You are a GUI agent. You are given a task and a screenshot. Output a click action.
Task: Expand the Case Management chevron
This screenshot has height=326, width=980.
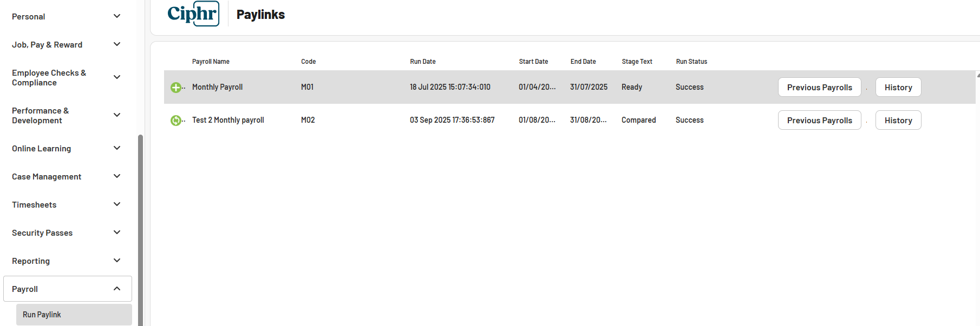117,176
